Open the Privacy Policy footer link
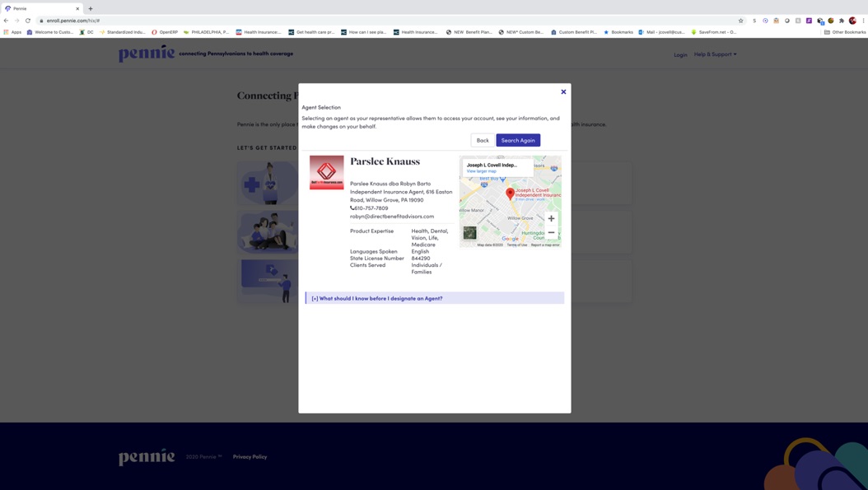The height and width of the screenshot is (490, 868). tap(250, 457)
